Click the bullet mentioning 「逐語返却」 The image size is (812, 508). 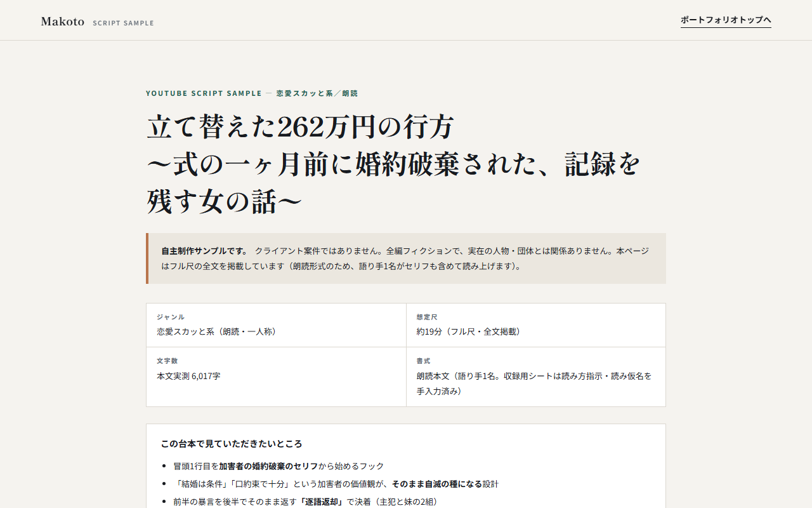pos(305,502)
